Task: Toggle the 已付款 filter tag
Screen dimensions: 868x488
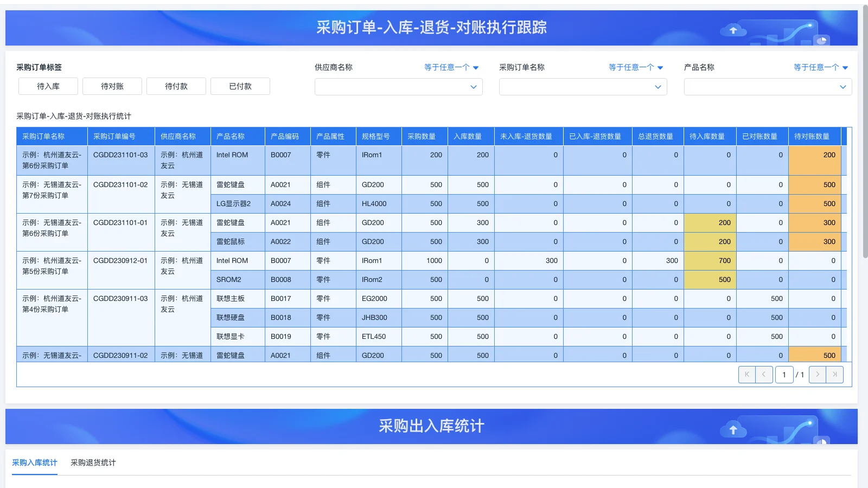Action: point(240,86)
